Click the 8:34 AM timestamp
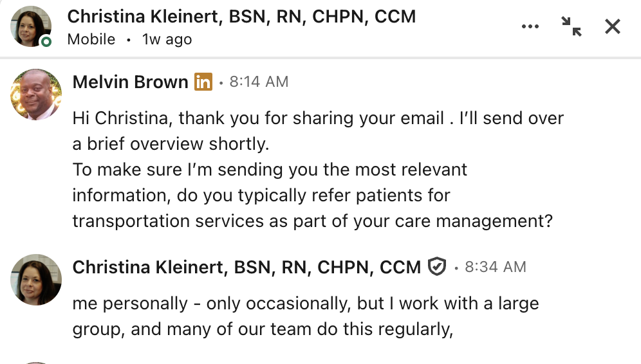The image size is (641, 364). pos(495,266)
